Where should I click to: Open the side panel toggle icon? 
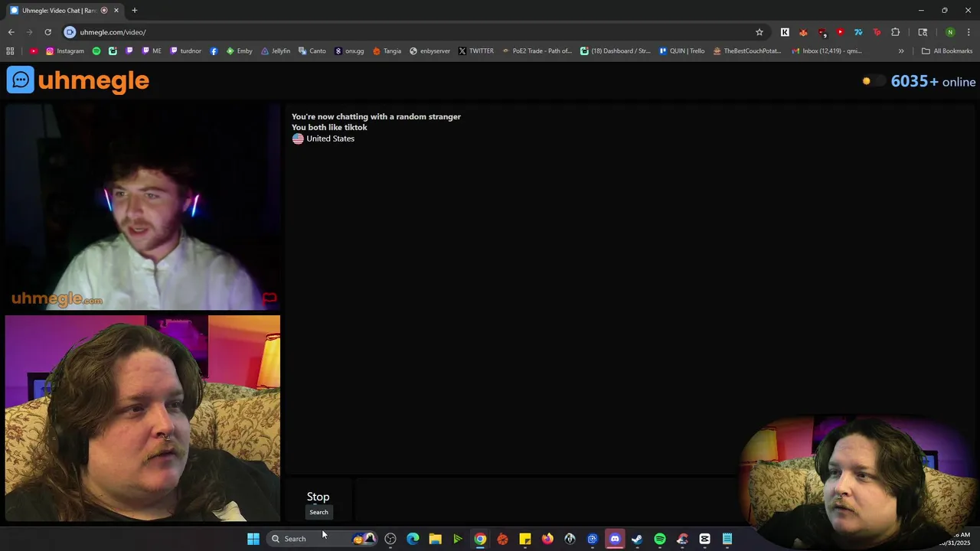pyautogui.click(x=923, y=32)
